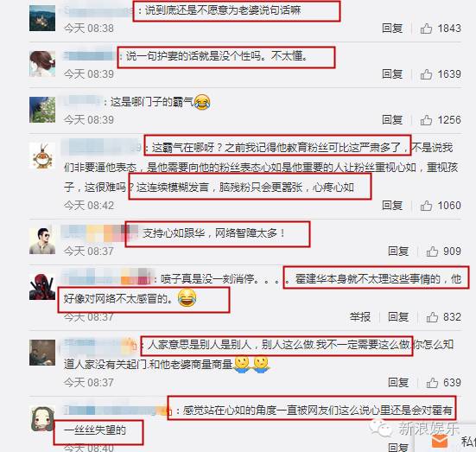476x452 pixels.
Task: Click 回复 on the 1256-like comment
Action: click(392, 119)
